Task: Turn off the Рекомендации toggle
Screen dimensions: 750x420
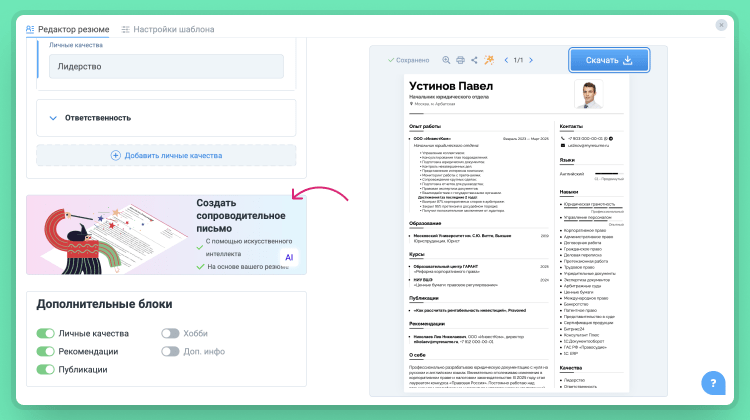Action: coord(45,351)
